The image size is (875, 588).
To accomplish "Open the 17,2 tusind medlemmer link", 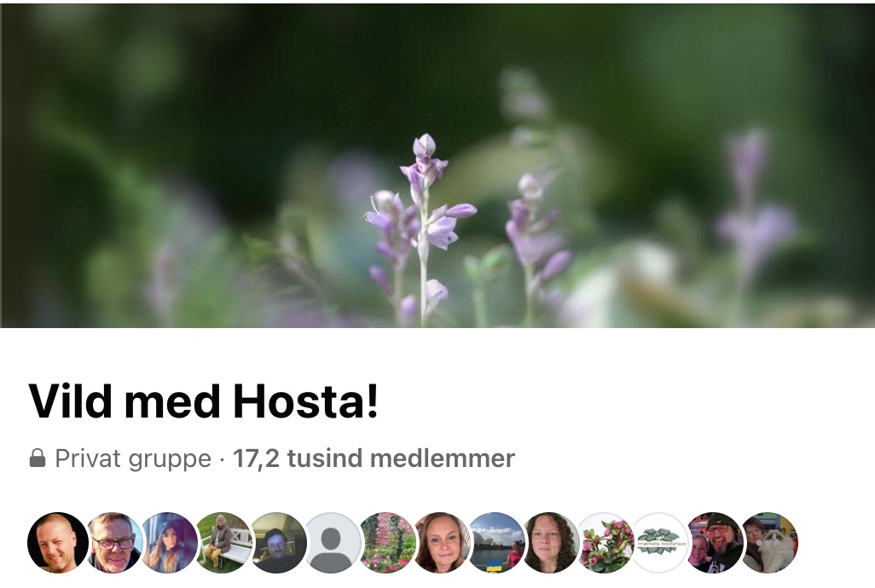I will click(x=374, y=458).
